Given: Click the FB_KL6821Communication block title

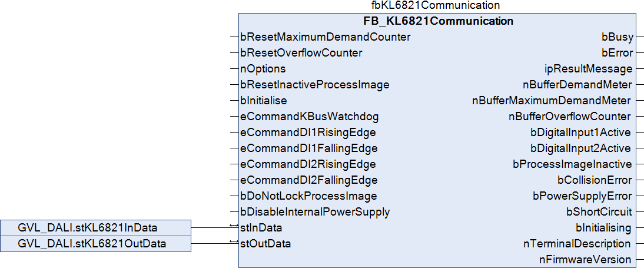Looking at the screenshot, I should tap(439, 21).
